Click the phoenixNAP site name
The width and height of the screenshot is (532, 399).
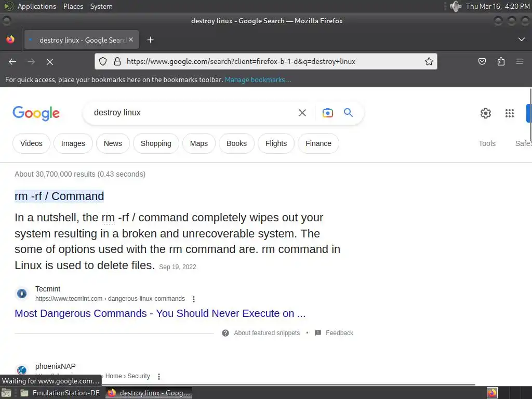pyautogui.click(x=55, y=366)
